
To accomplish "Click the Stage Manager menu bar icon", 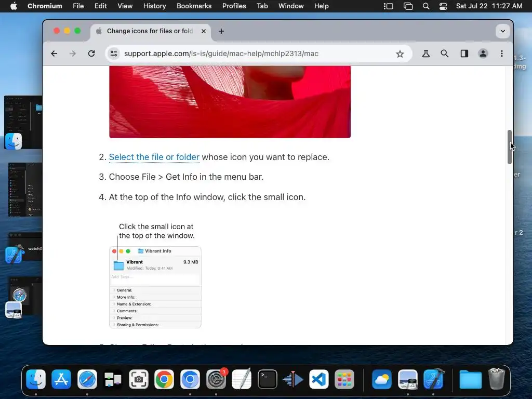I will click(x=388, y=6).
